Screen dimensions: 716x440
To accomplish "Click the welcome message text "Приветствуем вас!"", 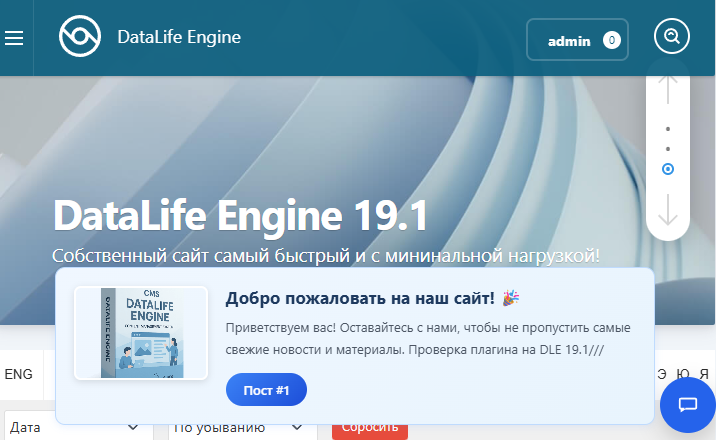I will click(281, 328).
